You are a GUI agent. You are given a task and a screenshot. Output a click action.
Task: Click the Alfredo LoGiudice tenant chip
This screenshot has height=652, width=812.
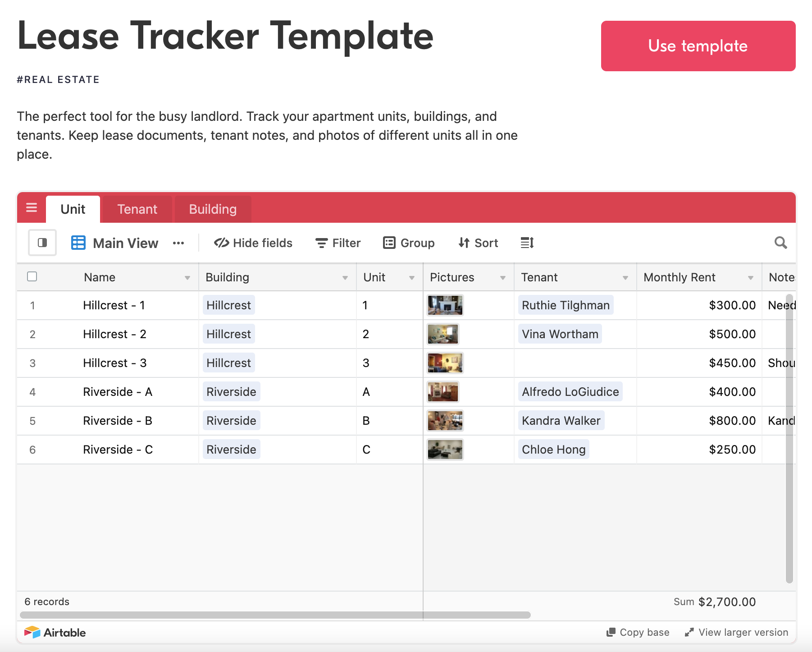570,392
